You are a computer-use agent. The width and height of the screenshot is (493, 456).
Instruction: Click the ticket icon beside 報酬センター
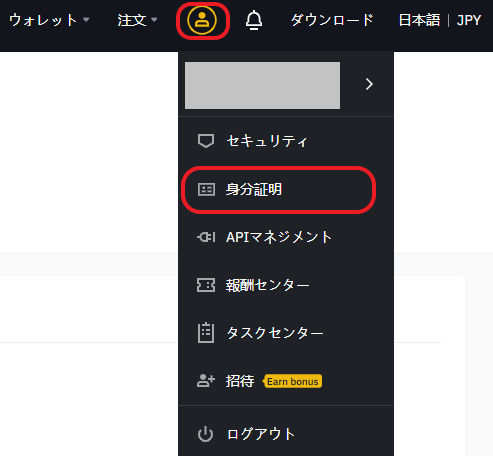(206, 285)
